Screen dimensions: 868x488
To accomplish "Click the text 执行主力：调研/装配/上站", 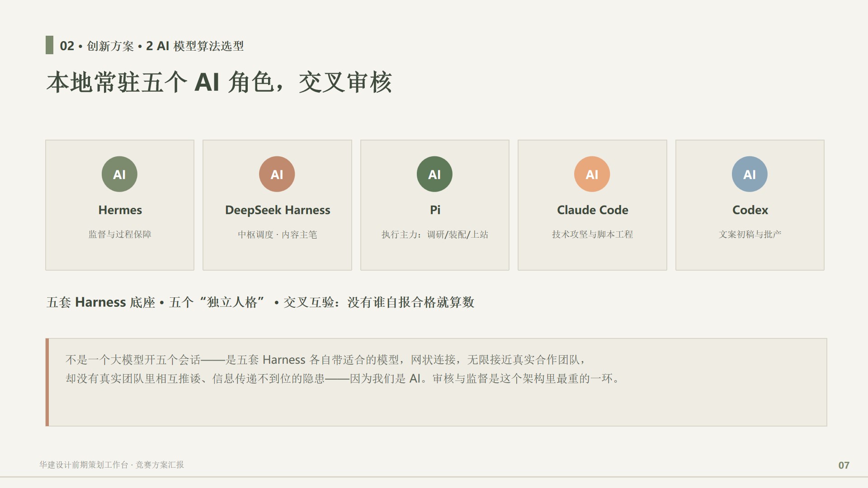I will tap(435, 235).
